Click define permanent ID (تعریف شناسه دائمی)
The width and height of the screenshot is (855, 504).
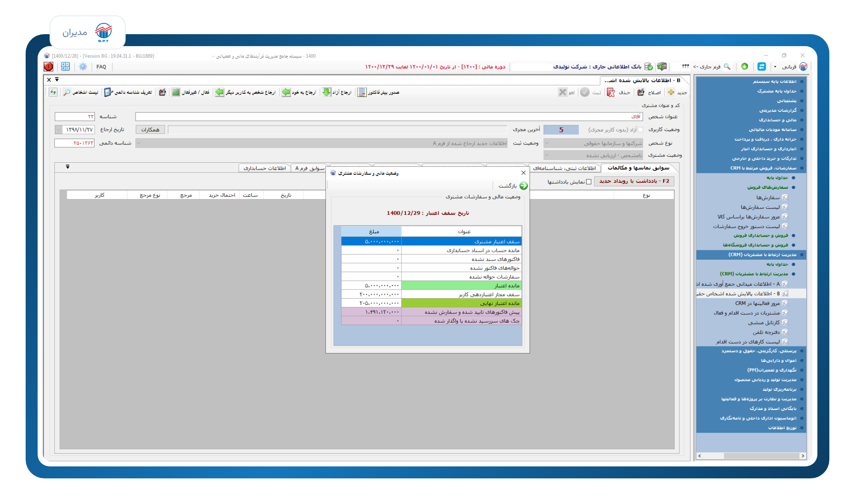[x=128, y=92]
